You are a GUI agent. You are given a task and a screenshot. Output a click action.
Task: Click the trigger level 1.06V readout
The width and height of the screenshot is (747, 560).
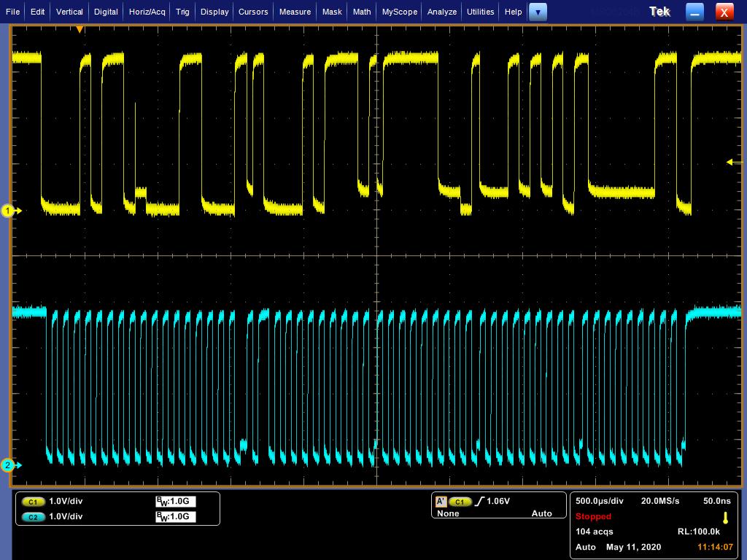498,501
